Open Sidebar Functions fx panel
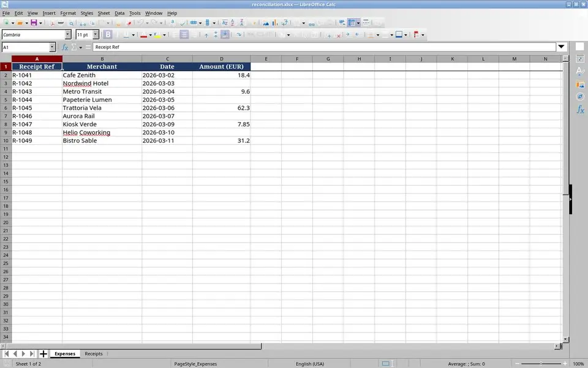The image size is (588, 368). click(x=580, y=110)
